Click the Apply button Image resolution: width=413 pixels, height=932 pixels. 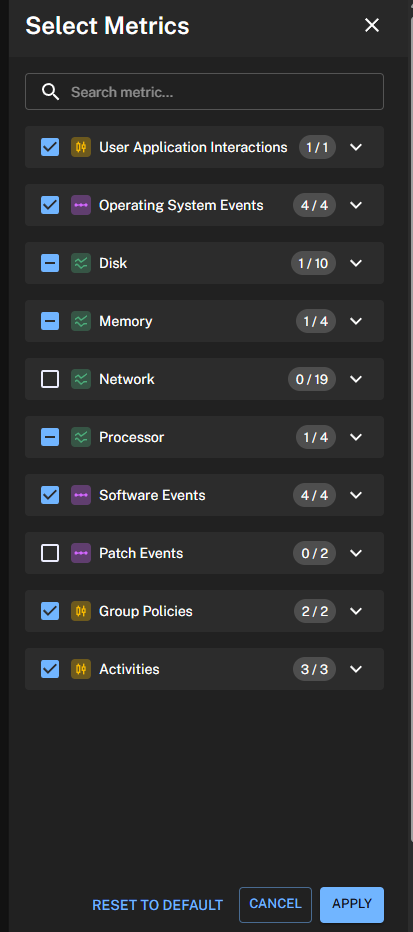352,904
